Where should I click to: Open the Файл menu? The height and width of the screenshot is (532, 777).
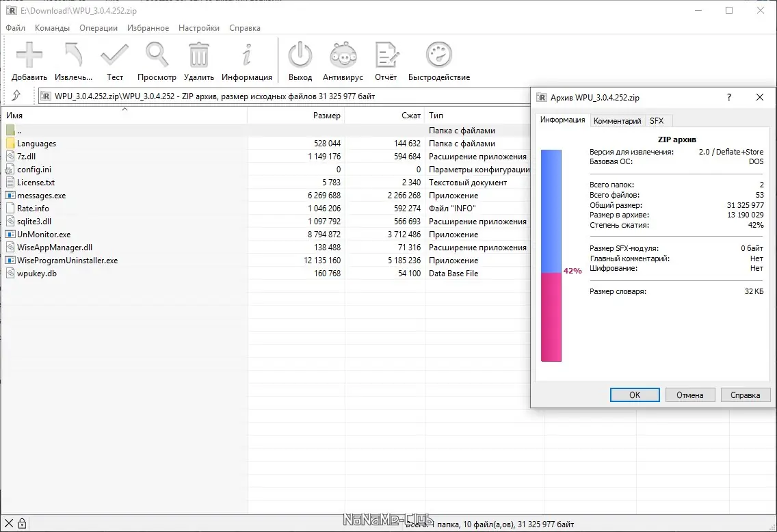coord(15,28)
